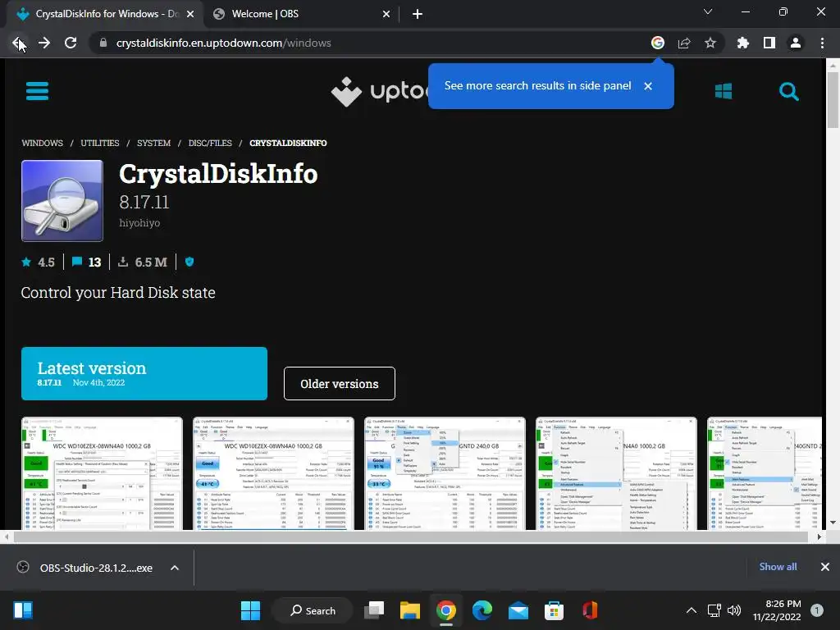The width and height of the screenshot is (840, 630).
Task: Open the third screenshot with Theme menu
Action: pos(445,473)
